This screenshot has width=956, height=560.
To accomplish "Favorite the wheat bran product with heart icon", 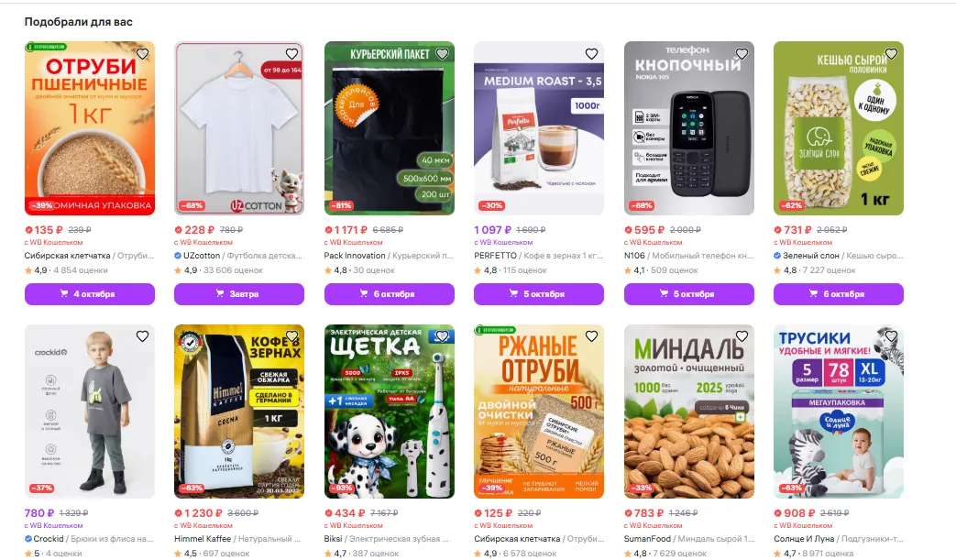I will point(142,54).
